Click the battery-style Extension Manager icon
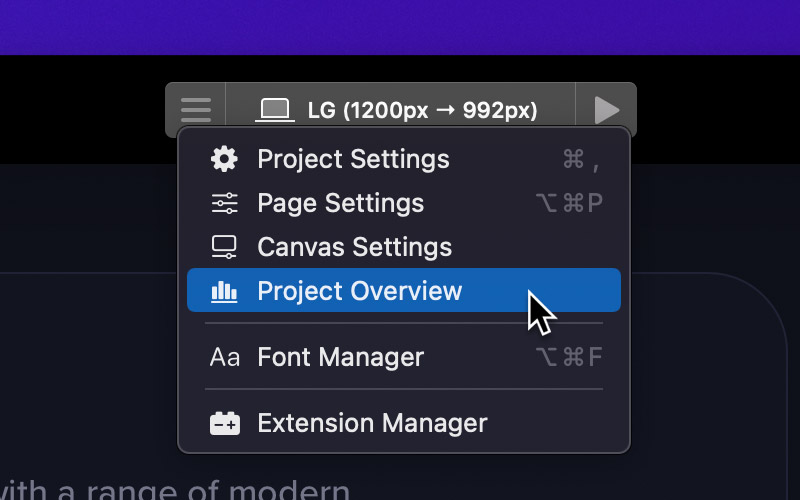 click(224, 423)
